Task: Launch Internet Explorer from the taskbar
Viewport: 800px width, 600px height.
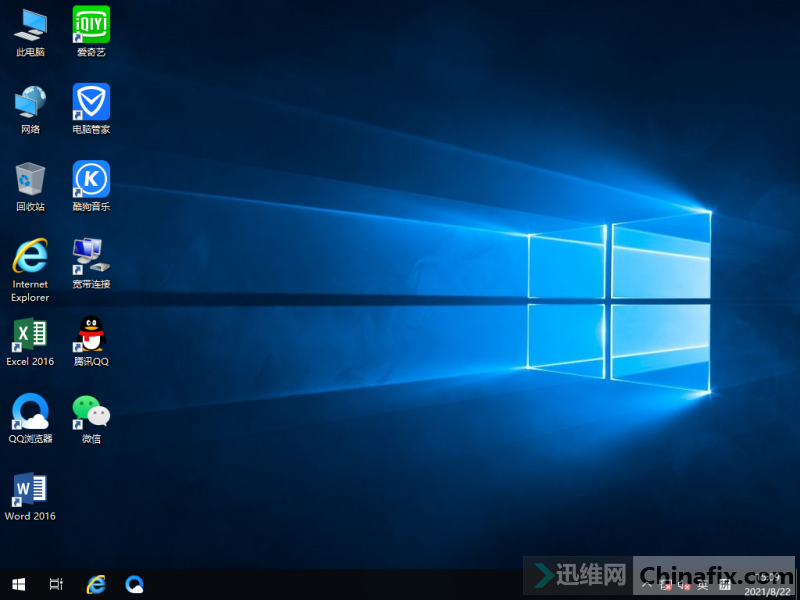Action: (95, 584)
